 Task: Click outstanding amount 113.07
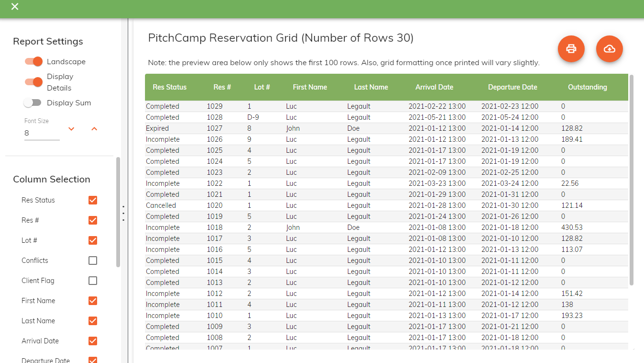coord(572,250)
